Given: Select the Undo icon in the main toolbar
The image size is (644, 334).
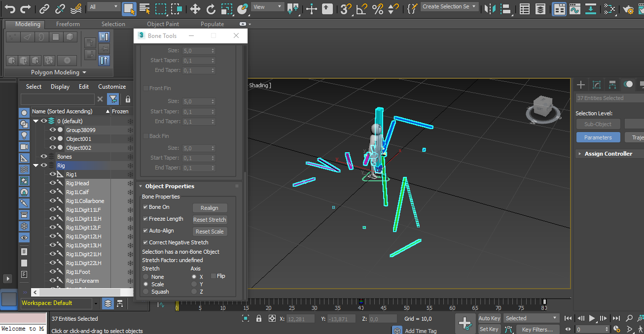Looking at the screenshot, I should [x=11, y=8].
